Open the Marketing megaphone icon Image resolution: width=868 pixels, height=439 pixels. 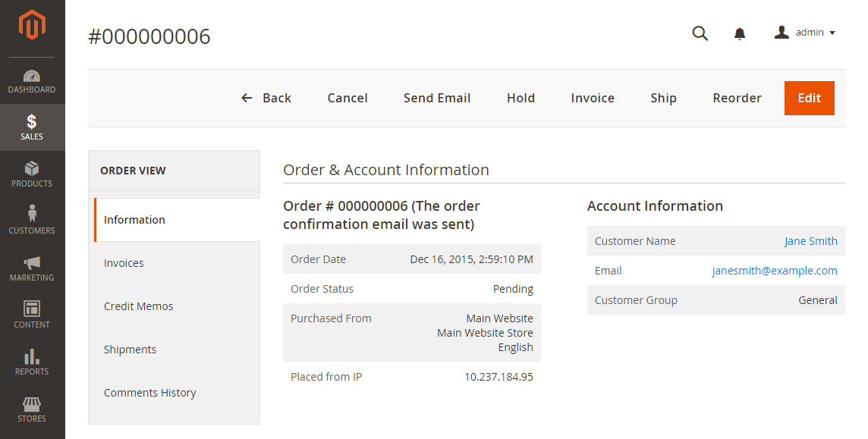[32, 262]
